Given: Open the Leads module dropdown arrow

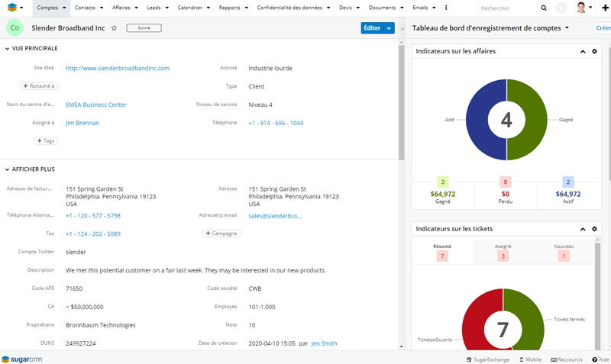Looking at the screenshot, I should [167, 8].
